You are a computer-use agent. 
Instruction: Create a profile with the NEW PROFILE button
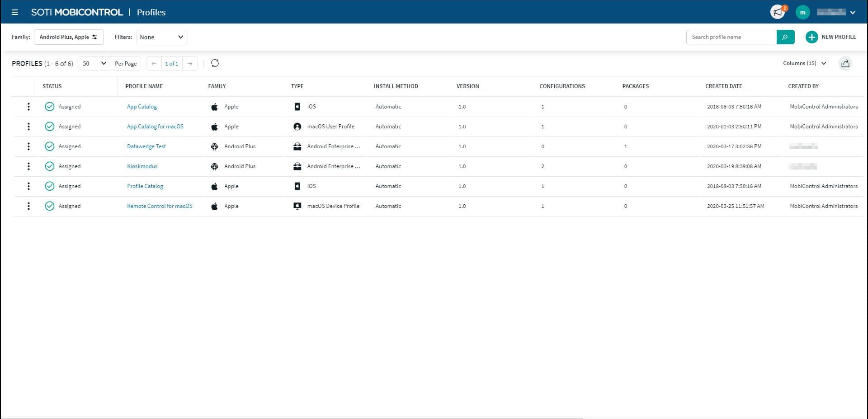point(831,37)
